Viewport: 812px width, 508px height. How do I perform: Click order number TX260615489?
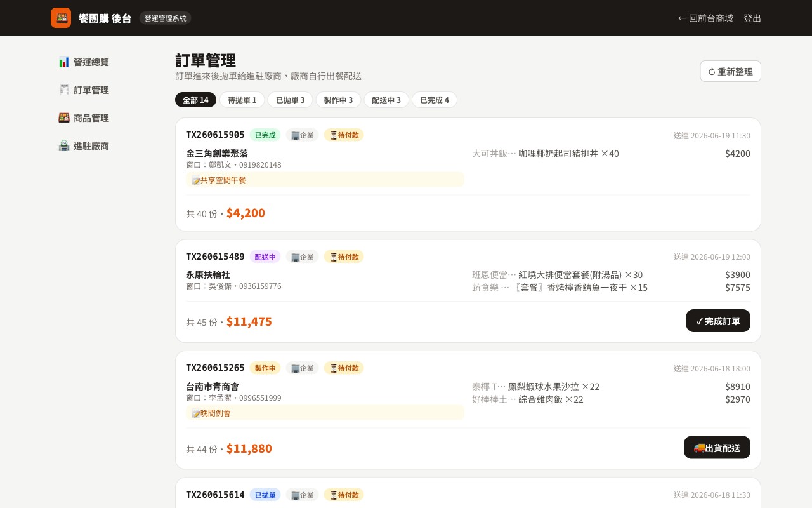[x=215, y=257]
